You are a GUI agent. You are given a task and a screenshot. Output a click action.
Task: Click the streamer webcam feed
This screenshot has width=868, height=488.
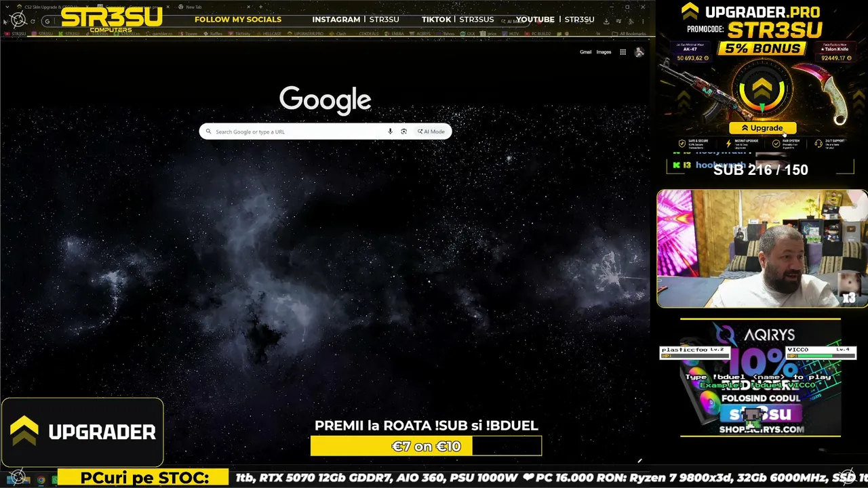[x=762, y=249]
